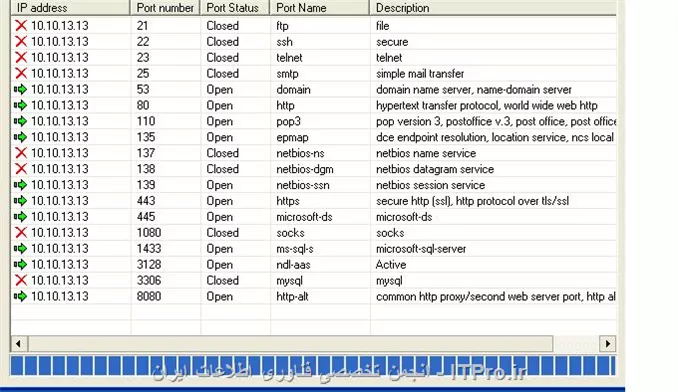
Task: Click the green arrow icon for port 1433
Action: 20,249
